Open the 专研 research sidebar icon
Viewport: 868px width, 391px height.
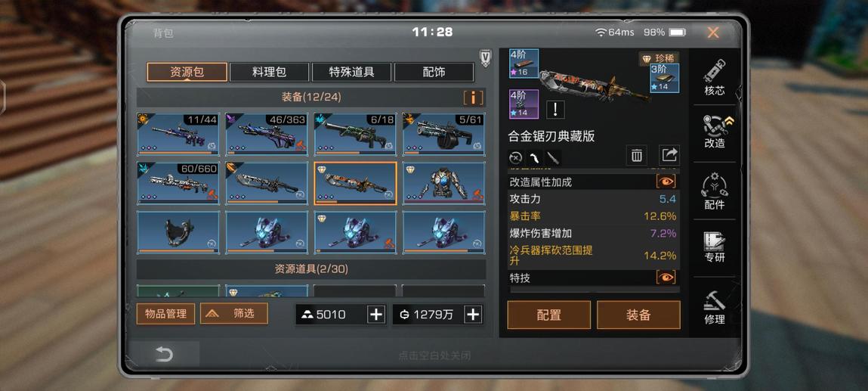pyautogui.click(x=714, y=247)
